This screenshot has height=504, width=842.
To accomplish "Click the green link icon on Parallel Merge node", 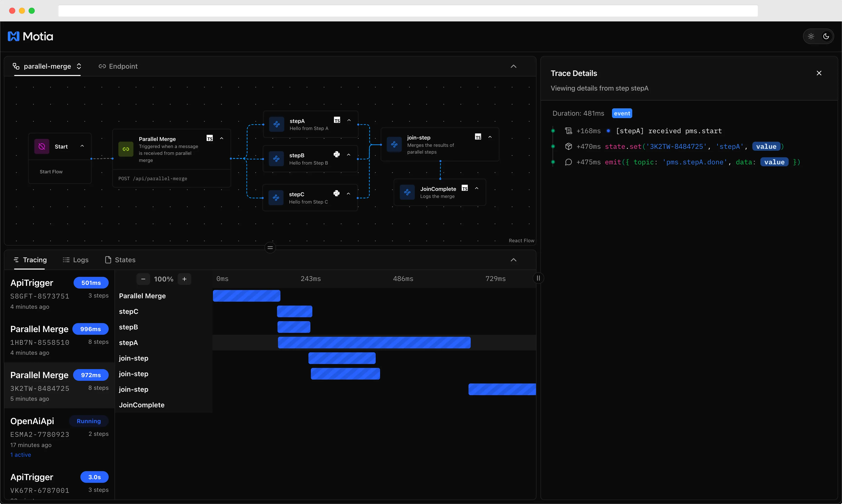I will coord(126,149).
